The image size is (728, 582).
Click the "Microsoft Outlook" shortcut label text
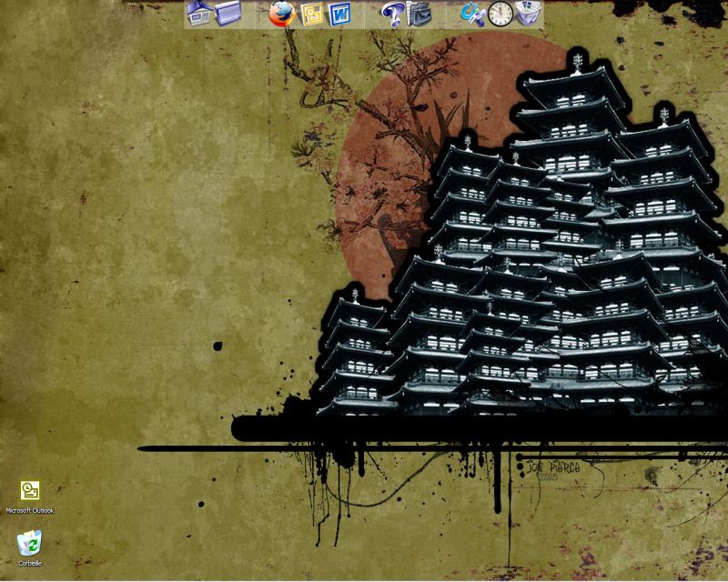[30, 511]
